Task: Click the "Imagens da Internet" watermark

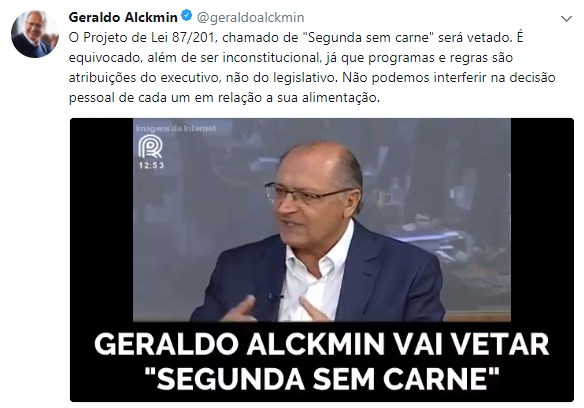Action: (x=176, y=128)
